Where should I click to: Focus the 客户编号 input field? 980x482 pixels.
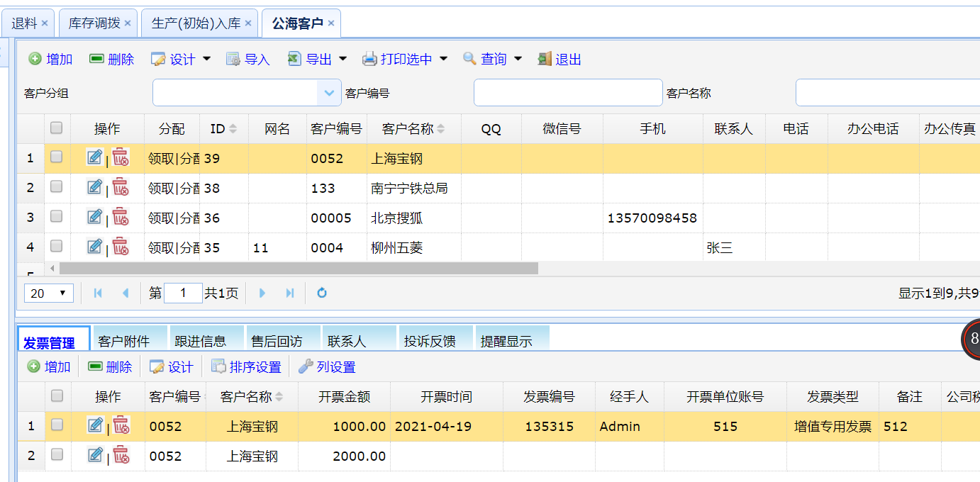[x=568, y=93]
